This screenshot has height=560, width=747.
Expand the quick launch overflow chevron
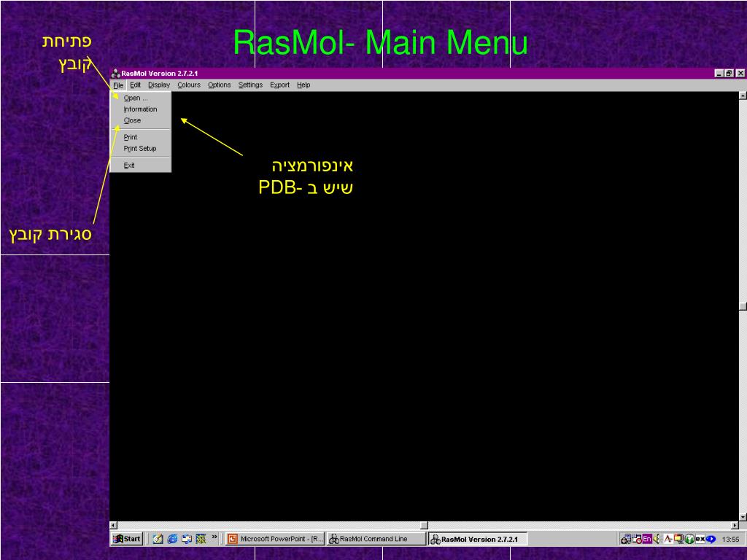pyautogui.click(x=214, y=537)
